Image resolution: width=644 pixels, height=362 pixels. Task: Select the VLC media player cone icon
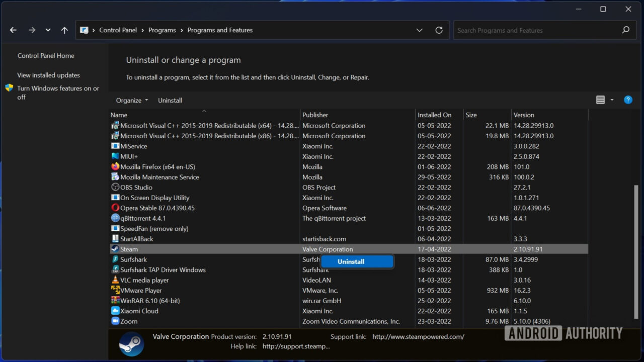click(116, 280)
